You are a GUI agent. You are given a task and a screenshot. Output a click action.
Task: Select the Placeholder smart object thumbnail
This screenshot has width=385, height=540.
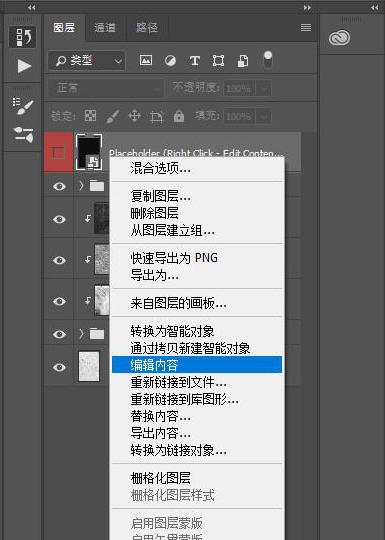pyautogui.click(x=89, y=152)
